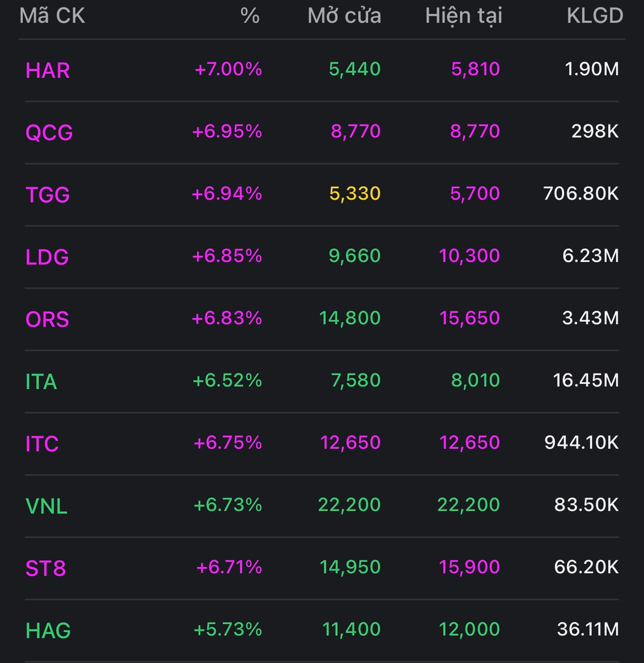Select the TGG stock symbol
Viewport: 644px width, 663px height.
coord(48,194)
